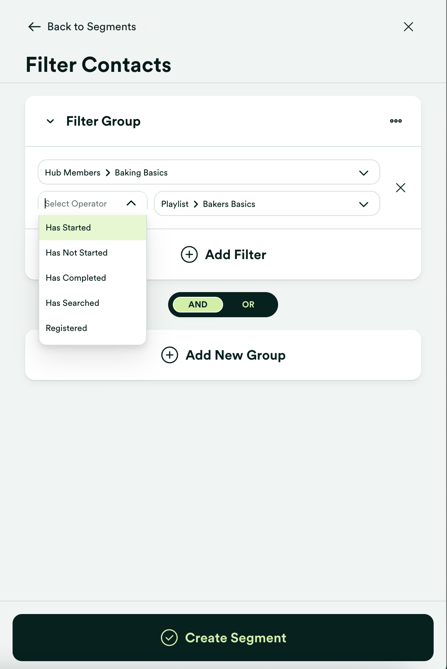Expand the Playlist Bakers Basics dropdown
447x669 pixels.
(x=267, y=204)
